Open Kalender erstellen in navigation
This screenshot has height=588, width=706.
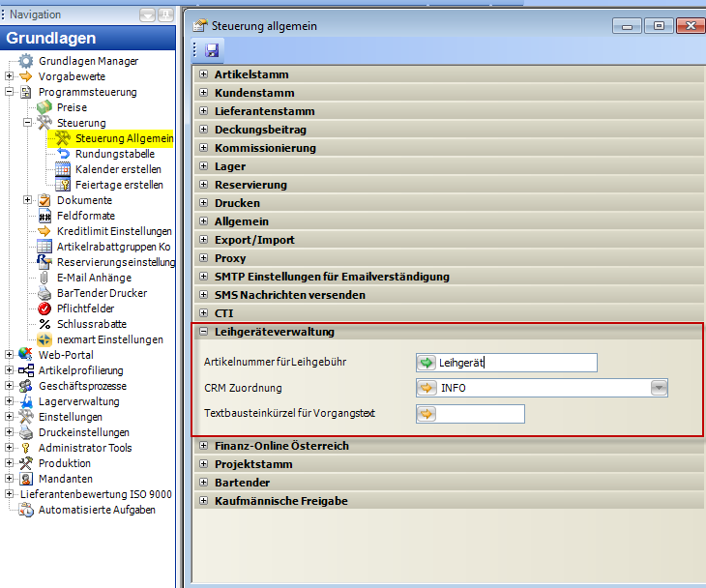tap(118, 169)
